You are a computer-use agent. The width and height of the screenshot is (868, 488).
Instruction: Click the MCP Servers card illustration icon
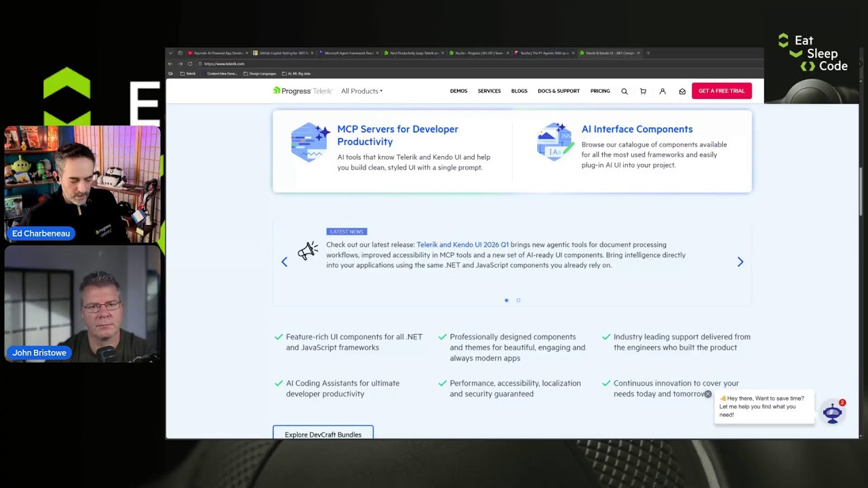pos(311,142)
